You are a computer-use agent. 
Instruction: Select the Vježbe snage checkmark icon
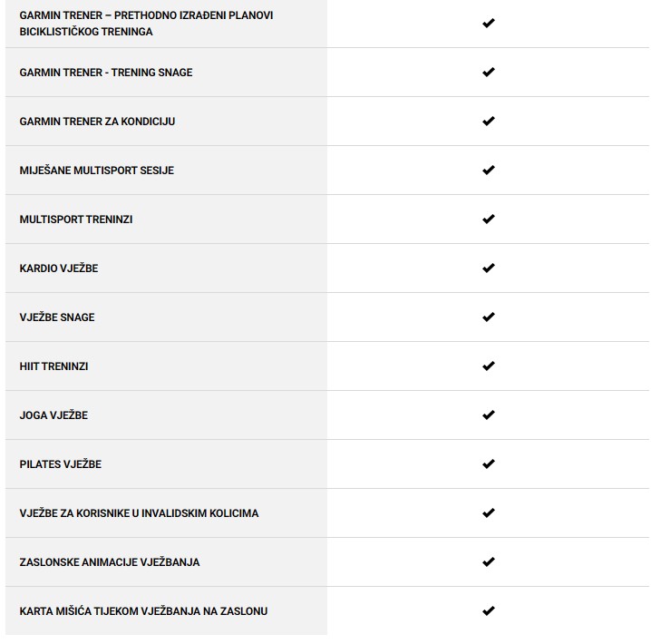(488, 317)
